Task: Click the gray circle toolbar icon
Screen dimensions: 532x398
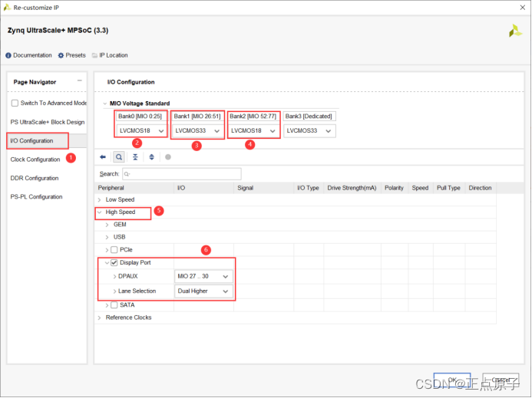Action: click(168, 157)
